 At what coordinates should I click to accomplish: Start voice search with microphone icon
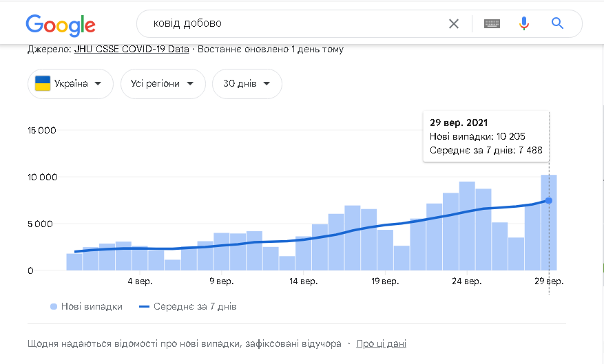point(524,24)
